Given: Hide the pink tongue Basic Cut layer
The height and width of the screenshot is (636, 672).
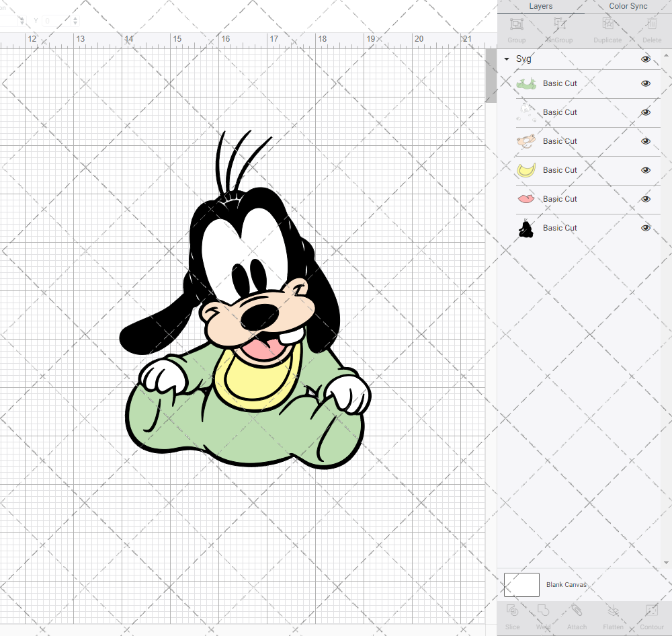Looking at the screenshot, I should point(645,199).
